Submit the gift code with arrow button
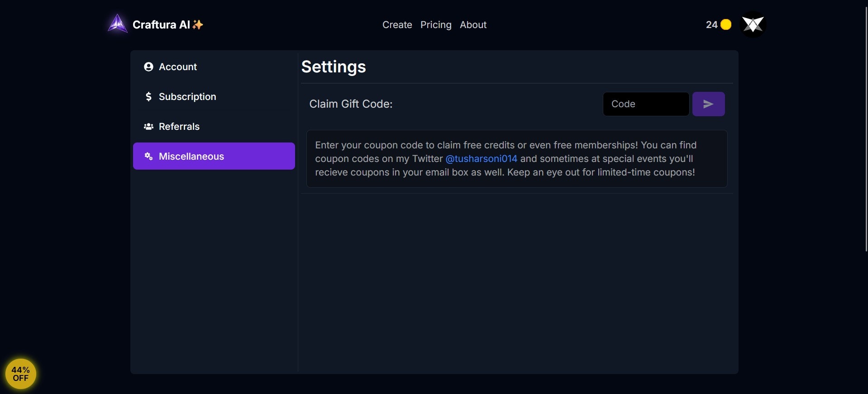 (708, 104)
